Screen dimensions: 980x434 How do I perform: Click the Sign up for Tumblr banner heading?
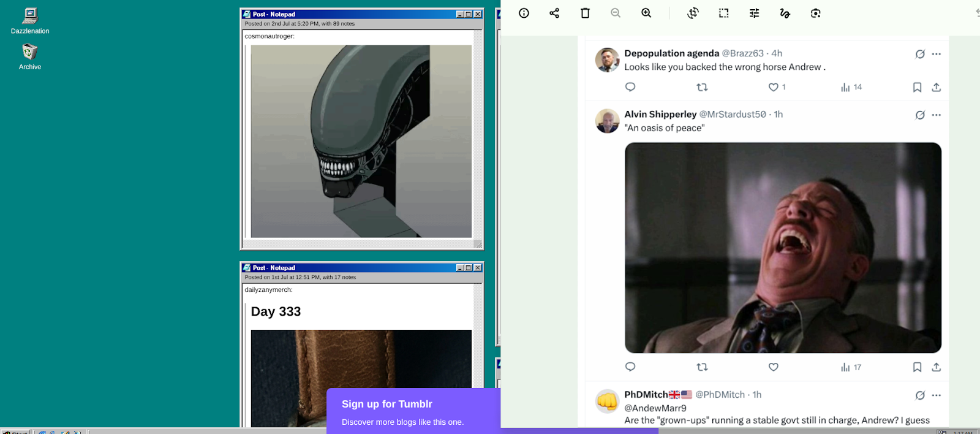(x=387, y=404)
